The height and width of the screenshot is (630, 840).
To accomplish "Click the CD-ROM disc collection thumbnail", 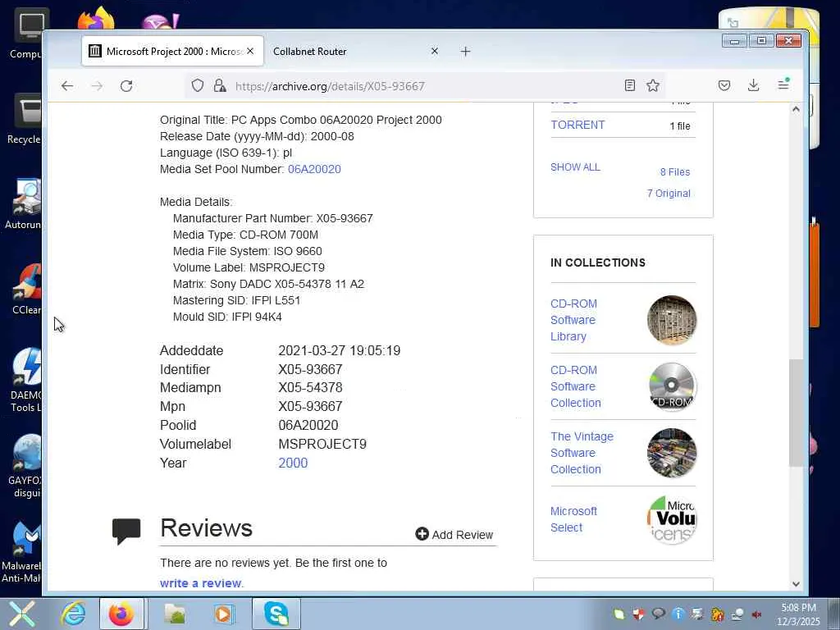I will 672,387.
